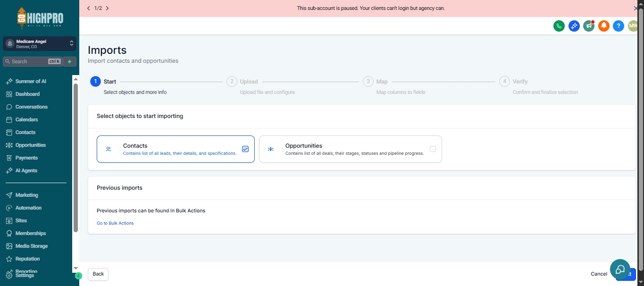
Task: Click the Conversations bubble icon in the sidebar
Action: pos(9,107)
